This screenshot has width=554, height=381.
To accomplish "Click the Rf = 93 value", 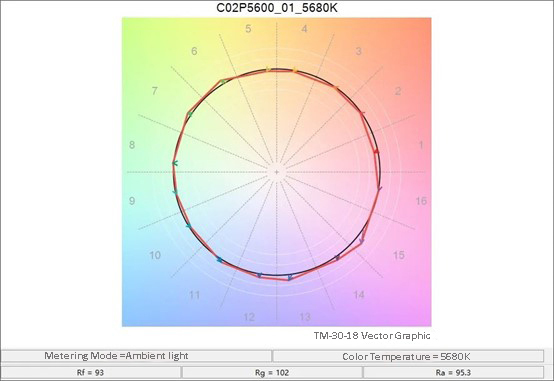I will (90, 373).
